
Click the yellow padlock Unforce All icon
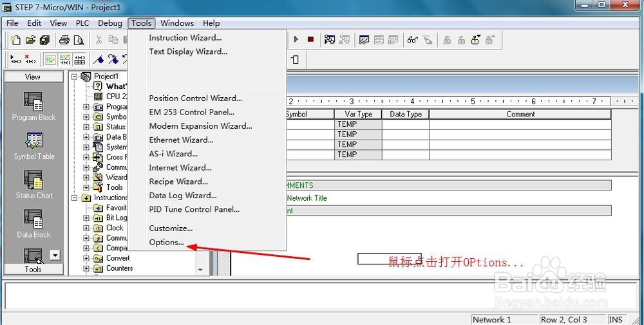476,40
